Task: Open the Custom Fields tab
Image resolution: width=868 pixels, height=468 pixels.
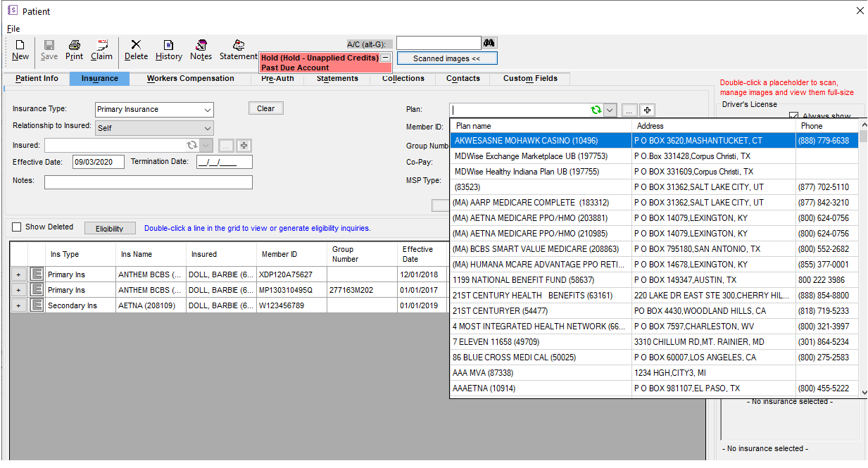Action: pyautogui.click(x=530, y=79)
